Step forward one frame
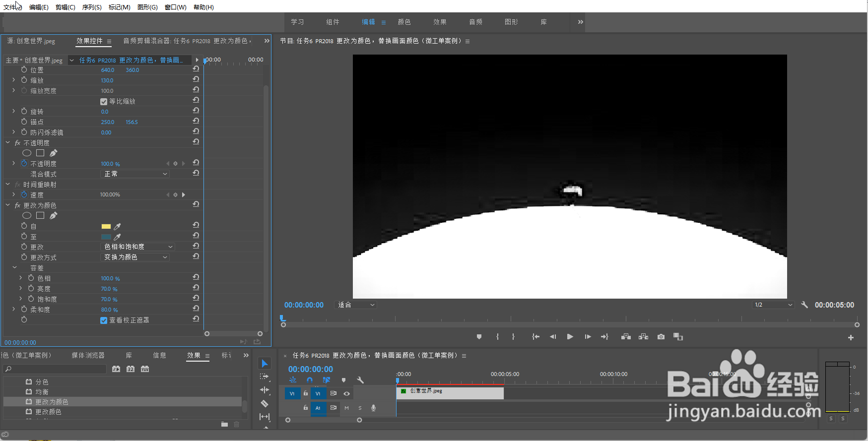Image resolution: width=868 pixels, height=441 pixels. tap(588, 337)
